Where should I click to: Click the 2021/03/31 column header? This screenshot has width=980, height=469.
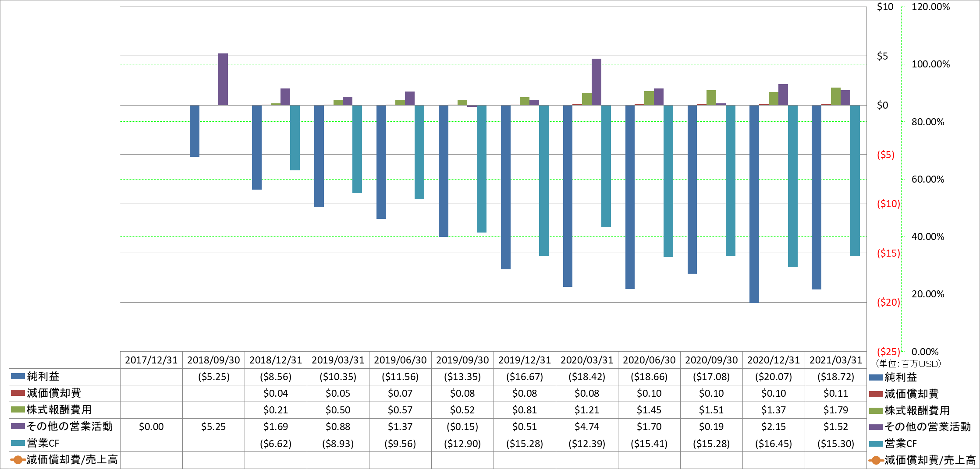(x=836, y=360)
